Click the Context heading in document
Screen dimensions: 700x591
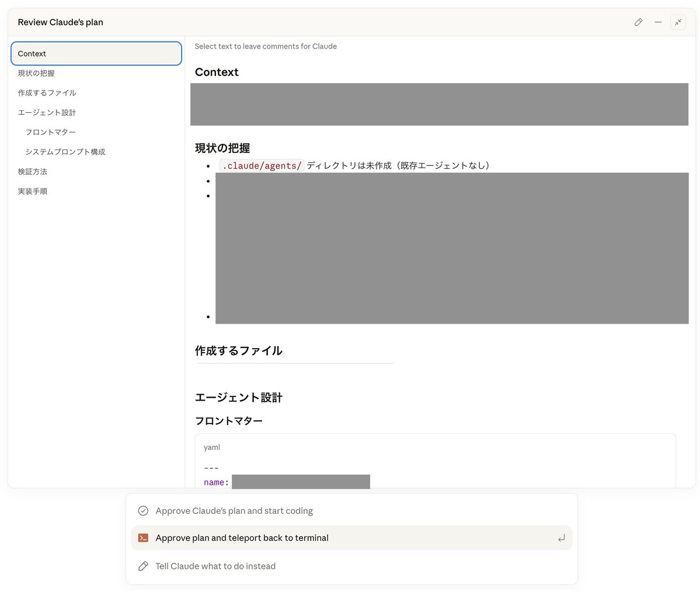tap(217, 72)
